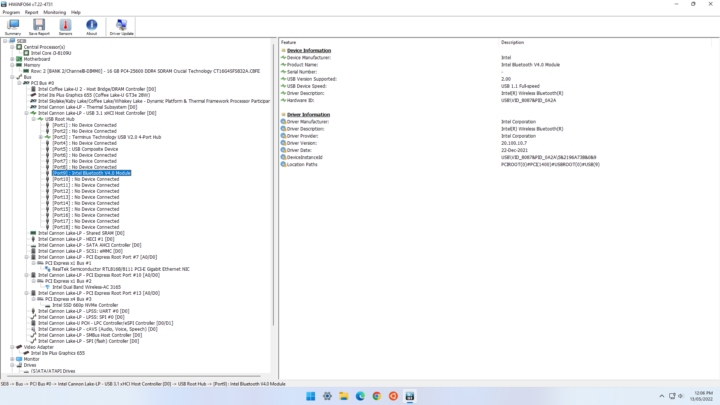The image size is (720, 405).
Task: Open the Report menu
Action: point(32,12)
